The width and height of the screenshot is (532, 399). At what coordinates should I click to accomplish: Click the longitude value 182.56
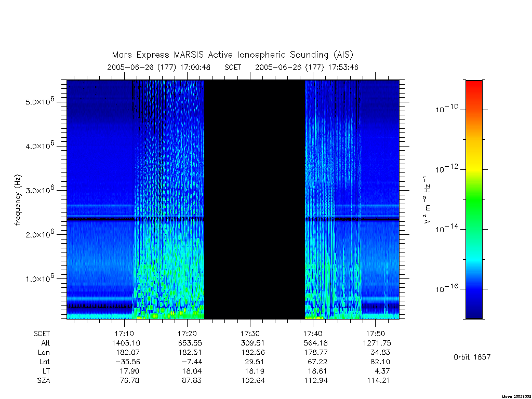252,353
